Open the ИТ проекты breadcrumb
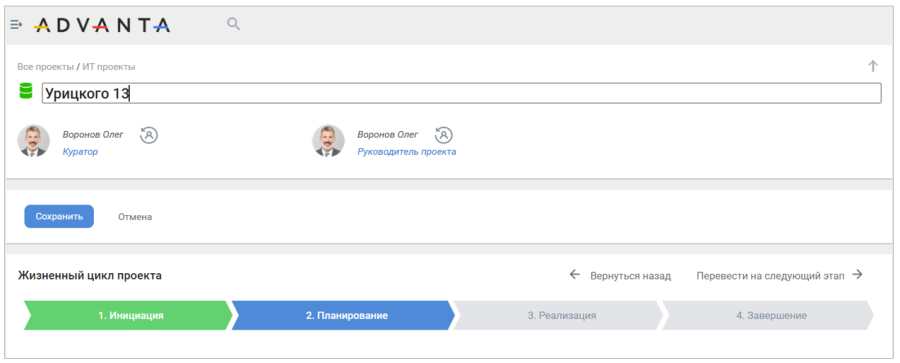Viewport: 900px width, 363px height. [x=109, y=67]
